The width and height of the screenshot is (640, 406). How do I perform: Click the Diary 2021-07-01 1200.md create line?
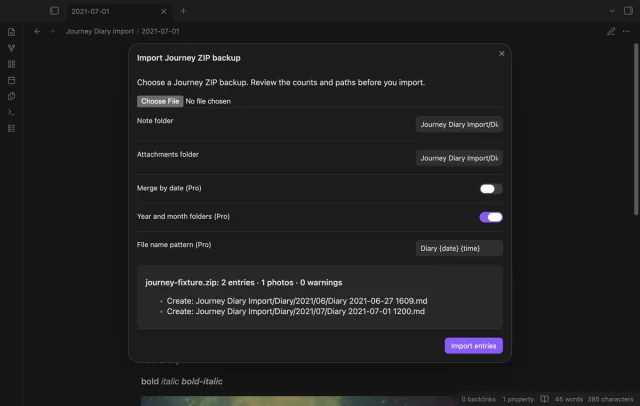point(296,311)
